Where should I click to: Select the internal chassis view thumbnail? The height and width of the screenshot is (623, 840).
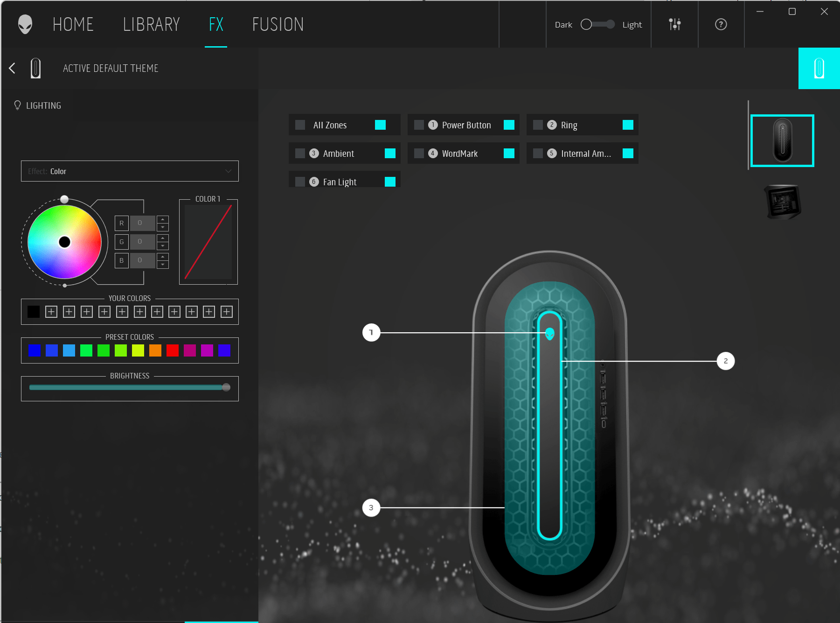[x=782, y=202]
